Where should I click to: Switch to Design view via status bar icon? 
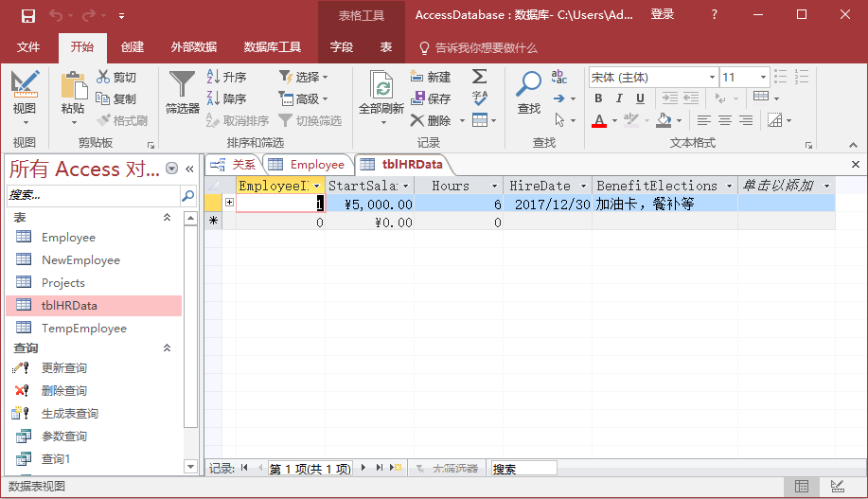[x=837, y=487]
